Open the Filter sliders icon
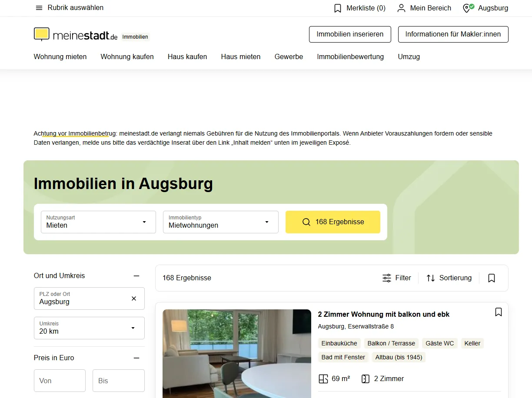The image size is (532, 398). click(386, 278)
